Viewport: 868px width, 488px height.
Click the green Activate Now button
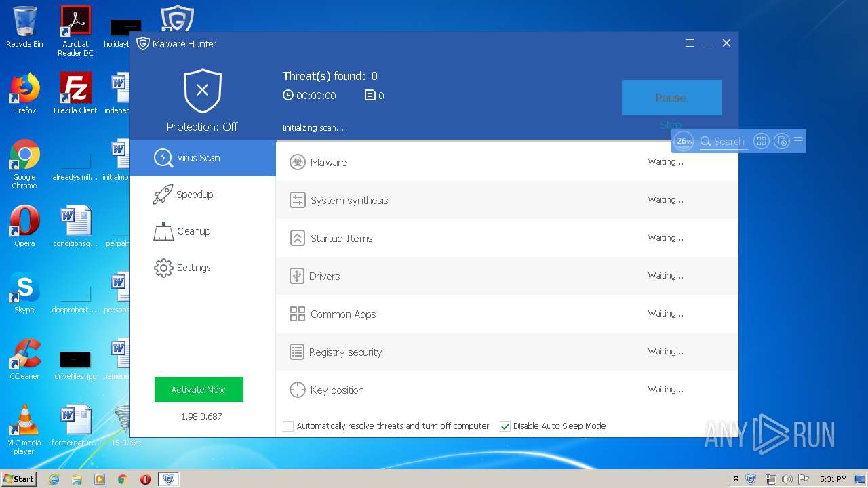click(x=199, y=390)
